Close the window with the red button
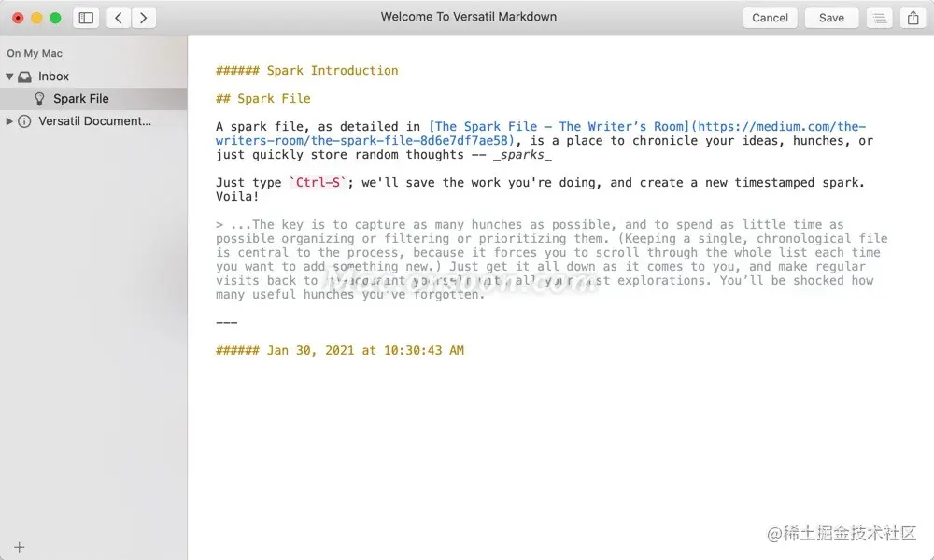Viewport: 934px width, 560px height. (x=18, y=18)
